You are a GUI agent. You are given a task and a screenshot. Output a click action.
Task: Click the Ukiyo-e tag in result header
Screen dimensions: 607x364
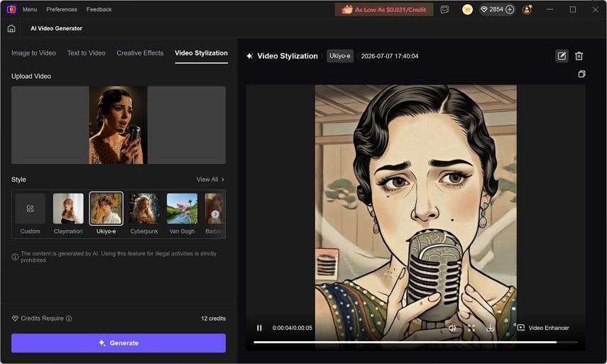pyautogui.click(x=340, y=56)
